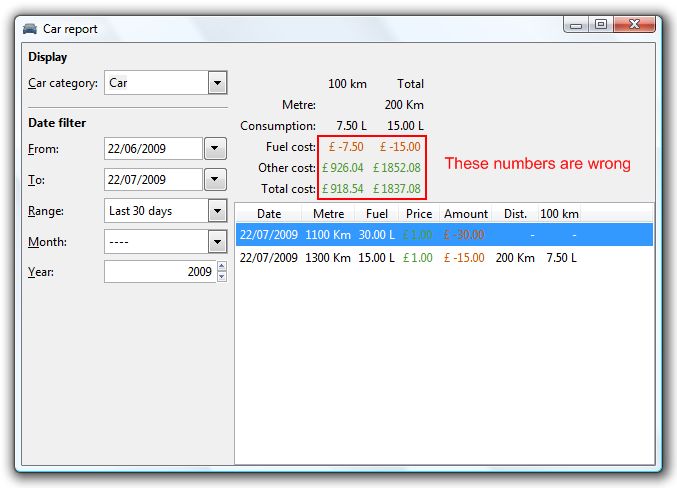This screenshot has width=677, height=488.
Task: Sort table by Metre column header
Action: pyautogui.click(x=328, y=214)
